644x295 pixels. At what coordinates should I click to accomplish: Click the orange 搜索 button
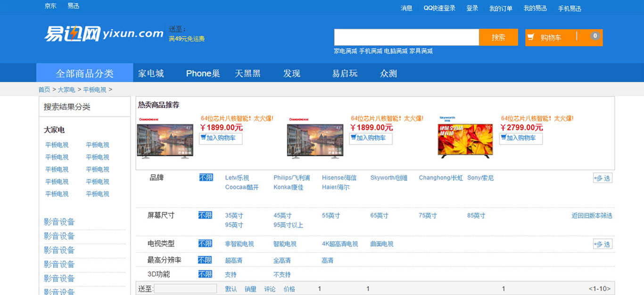498,37
